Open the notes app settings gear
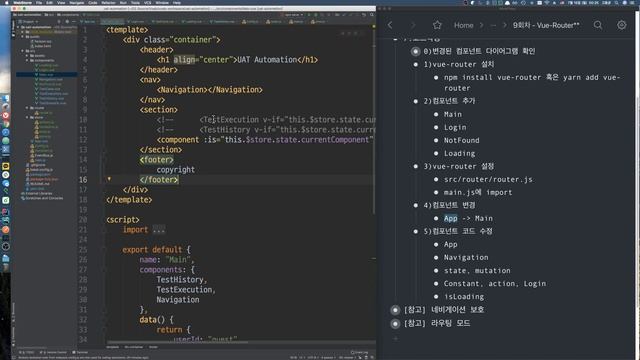The height and width of the screenshot is (360, 640). (622, 25)
